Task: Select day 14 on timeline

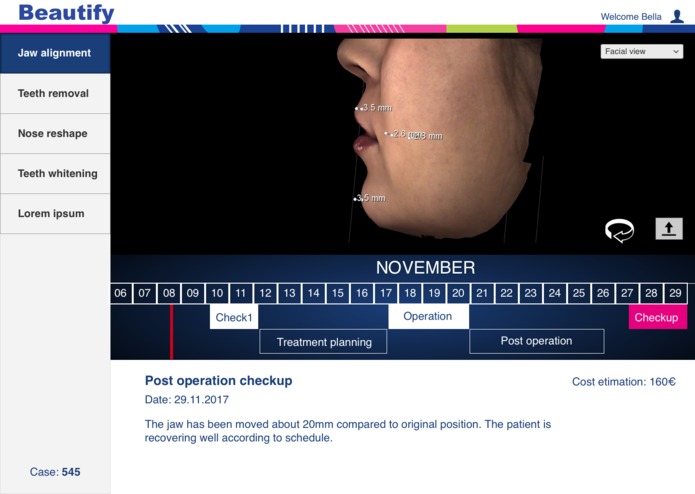Action: click(x=314, y=293)
